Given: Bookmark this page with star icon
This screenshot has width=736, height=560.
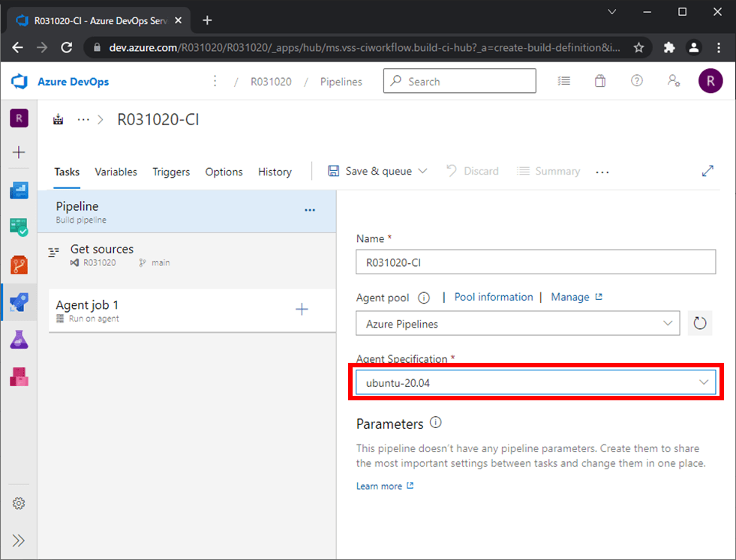Looking at the screenshot, I should click(638, 47).
